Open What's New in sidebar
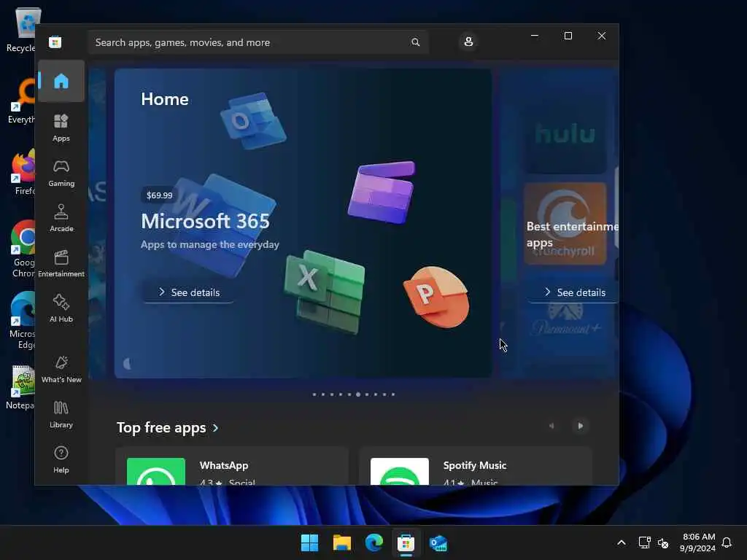Screen dimensions: 747x560 point(61,369)
